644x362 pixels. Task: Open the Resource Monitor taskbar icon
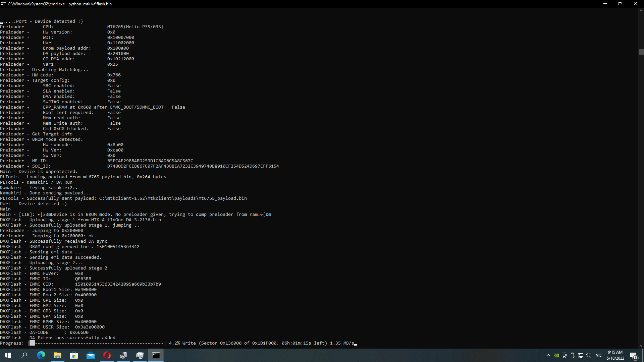140,355
